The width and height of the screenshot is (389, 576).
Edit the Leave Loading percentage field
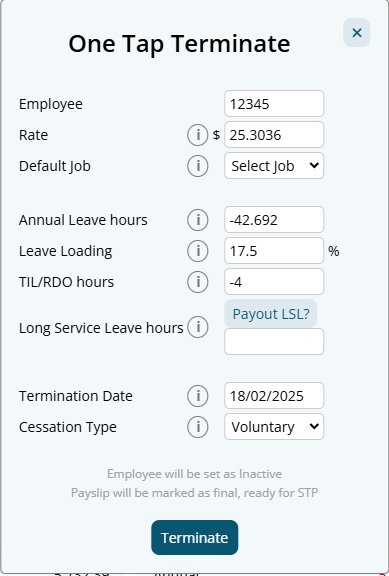pos(274,251)
